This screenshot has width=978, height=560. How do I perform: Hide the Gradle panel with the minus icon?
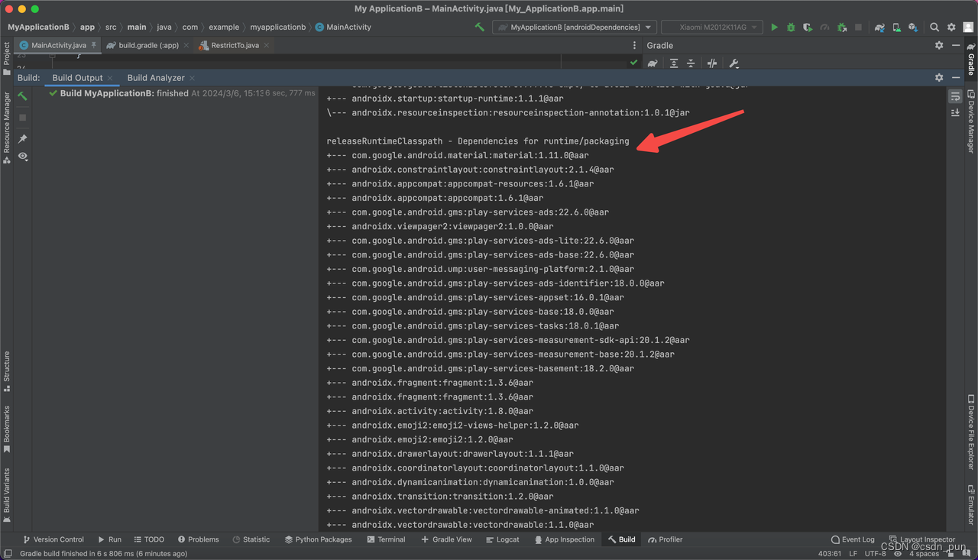tap(956, 45)
